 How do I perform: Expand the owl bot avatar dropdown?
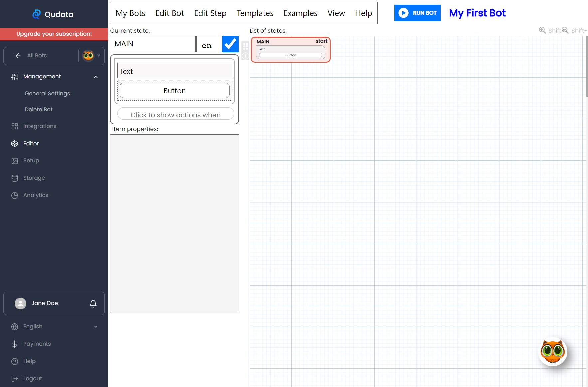click(92, 56)
